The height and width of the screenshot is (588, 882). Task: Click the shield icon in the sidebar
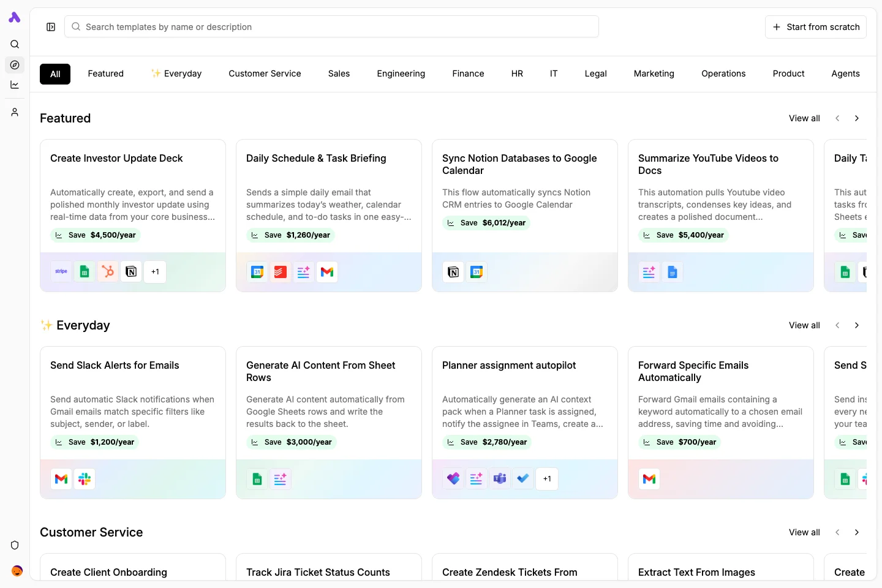[x=15, y=545]
